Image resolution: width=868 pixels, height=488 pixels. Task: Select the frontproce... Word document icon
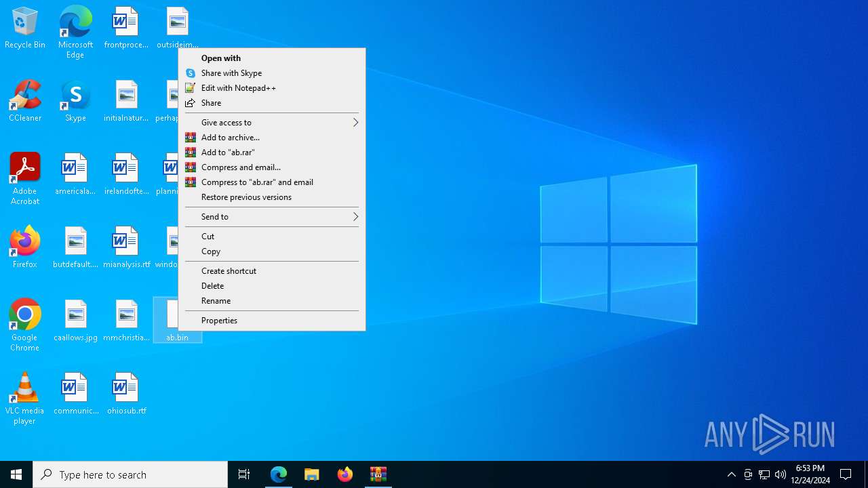pyautogui.click(x=126, y=28)
